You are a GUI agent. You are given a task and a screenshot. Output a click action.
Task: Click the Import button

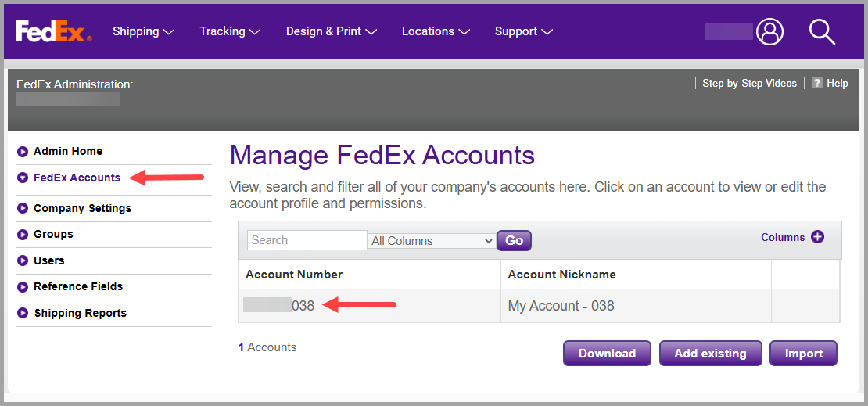803,354
